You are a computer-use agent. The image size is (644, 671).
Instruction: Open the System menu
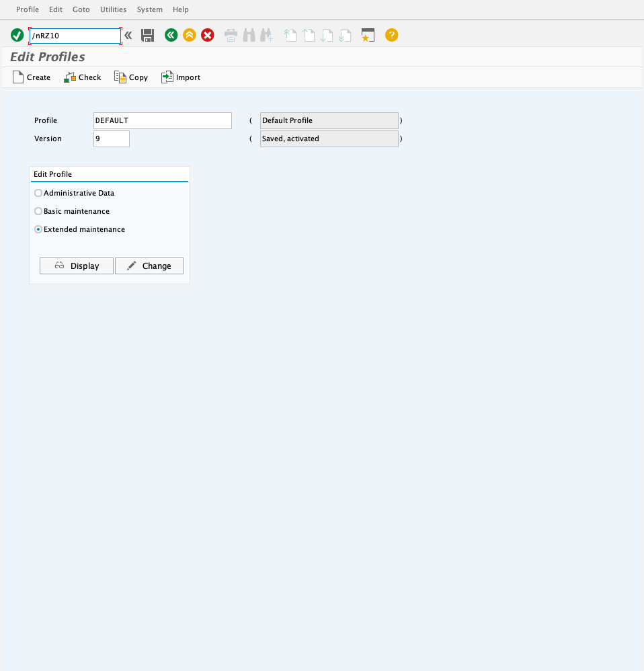pyautogui.click(x=149, y=9)
